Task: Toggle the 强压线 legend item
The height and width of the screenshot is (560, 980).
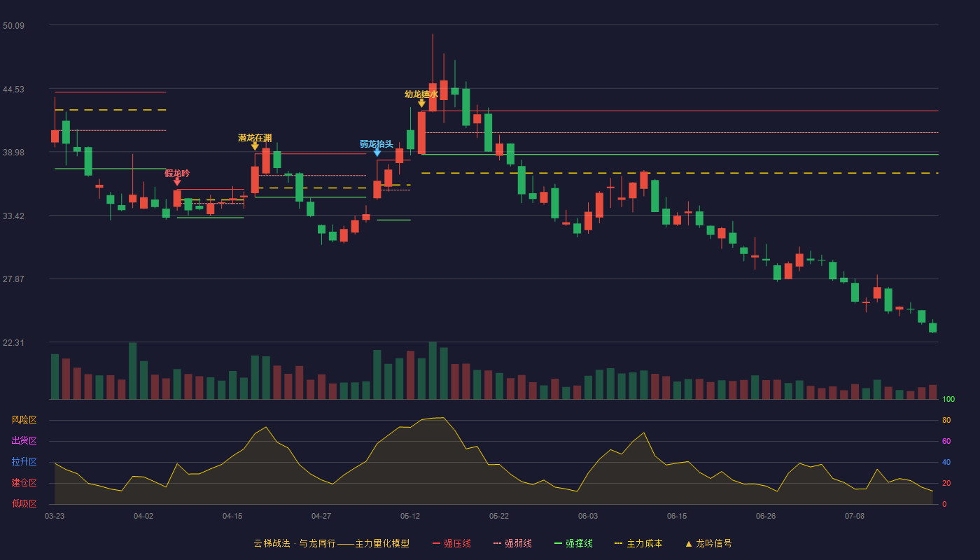Action: pos(451,543)
